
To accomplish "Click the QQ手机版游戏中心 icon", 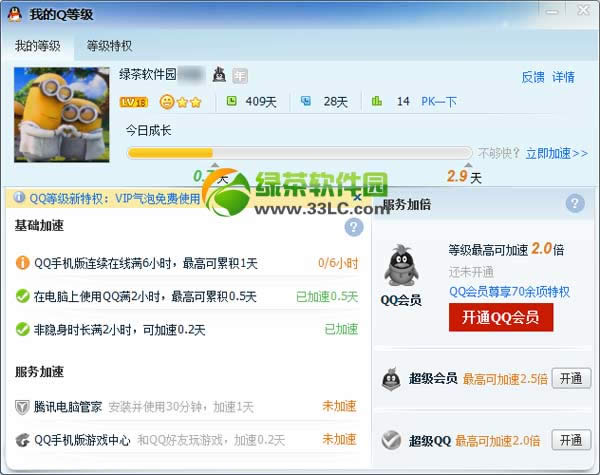I will [x=23, y=440].
